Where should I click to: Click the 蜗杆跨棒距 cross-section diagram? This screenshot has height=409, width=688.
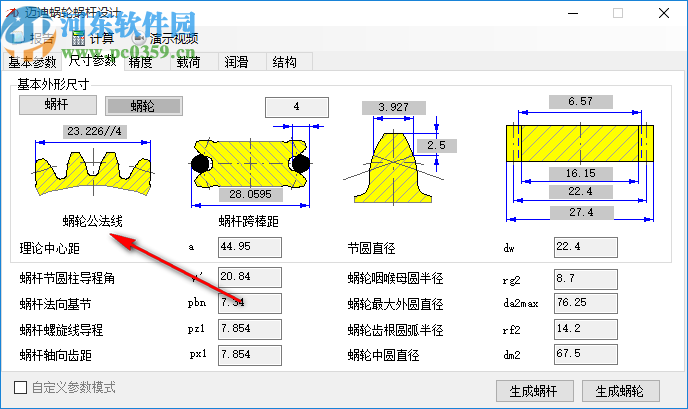point(251,164)
